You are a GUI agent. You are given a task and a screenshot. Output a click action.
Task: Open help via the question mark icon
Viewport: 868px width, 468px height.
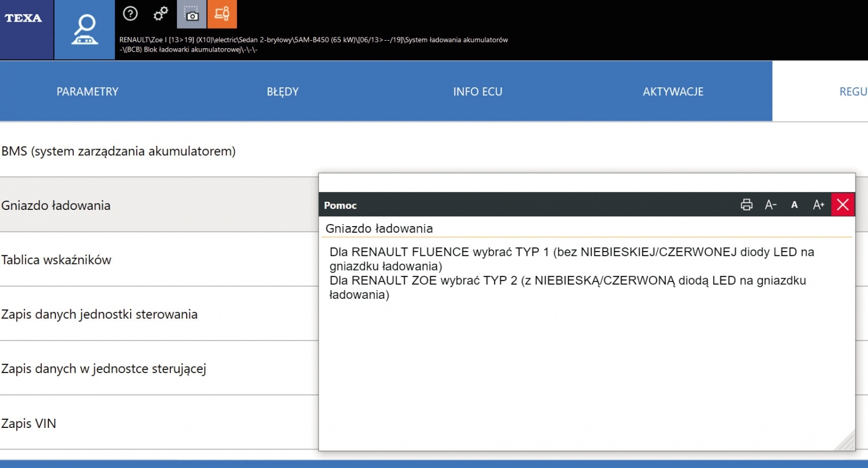click(130, 14)
